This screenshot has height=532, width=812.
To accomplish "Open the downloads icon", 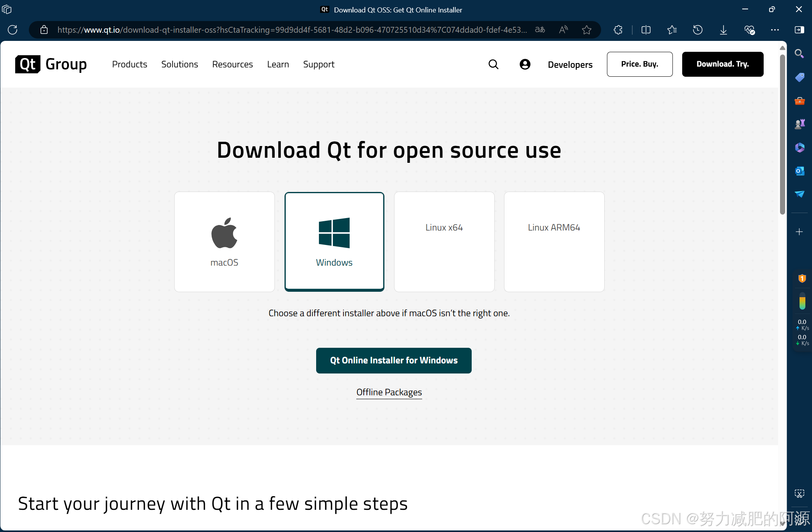I will [723, 30].
